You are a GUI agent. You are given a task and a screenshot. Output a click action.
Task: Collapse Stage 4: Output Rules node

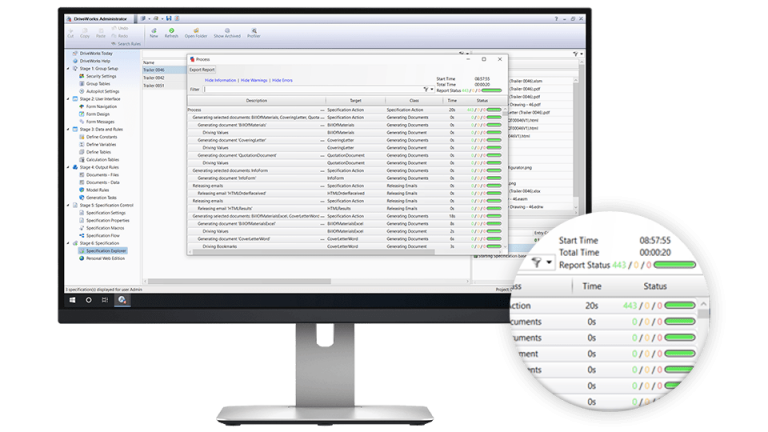(67, 166)
